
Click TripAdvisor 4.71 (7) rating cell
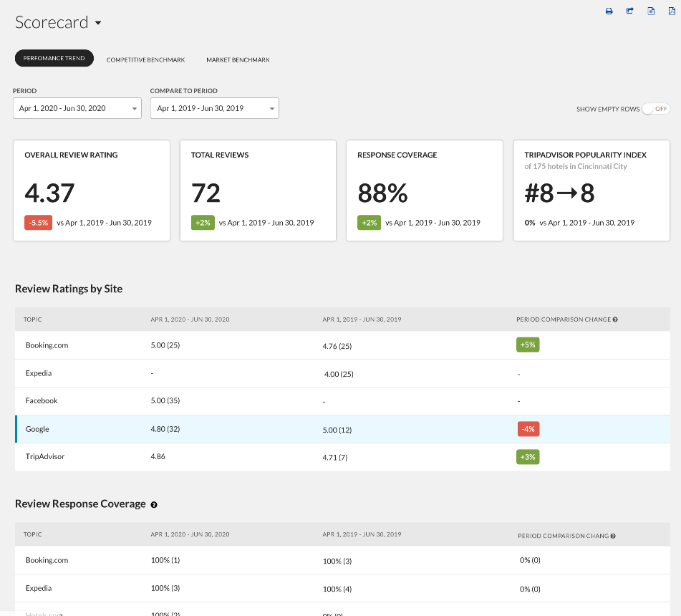coord(335,458)
